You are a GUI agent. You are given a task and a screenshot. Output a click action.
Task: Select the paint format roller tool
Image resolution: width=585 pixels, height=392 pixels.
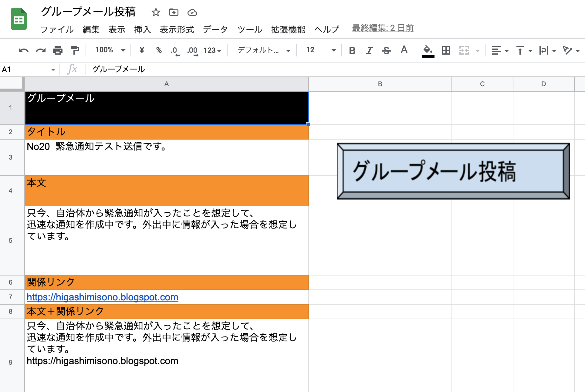[75, 50]
